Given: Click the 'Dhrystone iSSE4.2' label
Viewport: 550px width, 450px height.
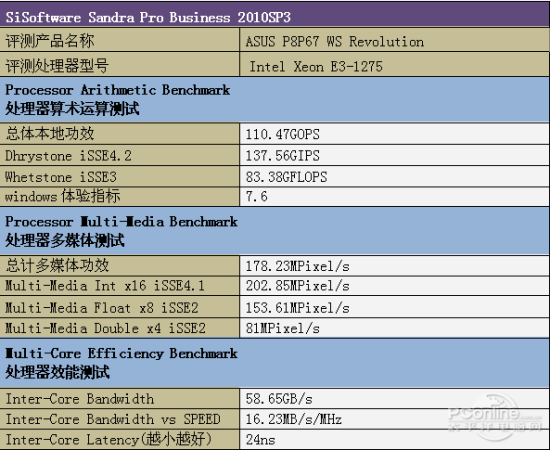Looking at the screenshot, I should coord(68,156).
